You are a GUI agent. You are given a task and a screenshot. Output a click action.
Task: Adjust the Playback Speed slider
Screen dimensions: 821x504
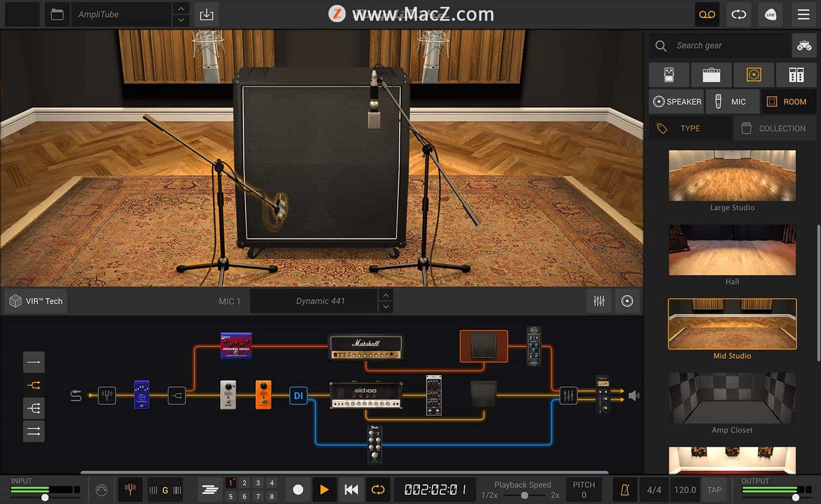coord(524,495)
